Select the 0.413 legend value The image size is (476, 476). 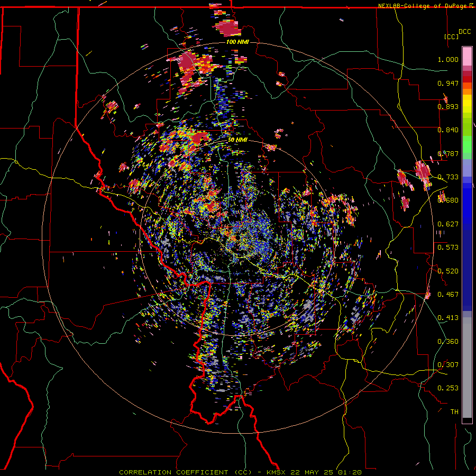pyautogui.click(x=448, y=318)
